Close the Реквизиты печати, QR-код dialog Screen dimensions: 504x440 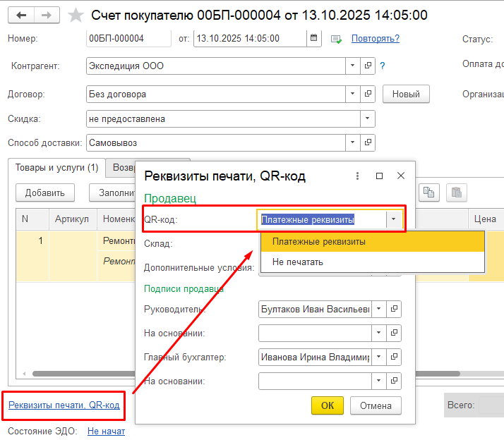[x=401, y=176]
